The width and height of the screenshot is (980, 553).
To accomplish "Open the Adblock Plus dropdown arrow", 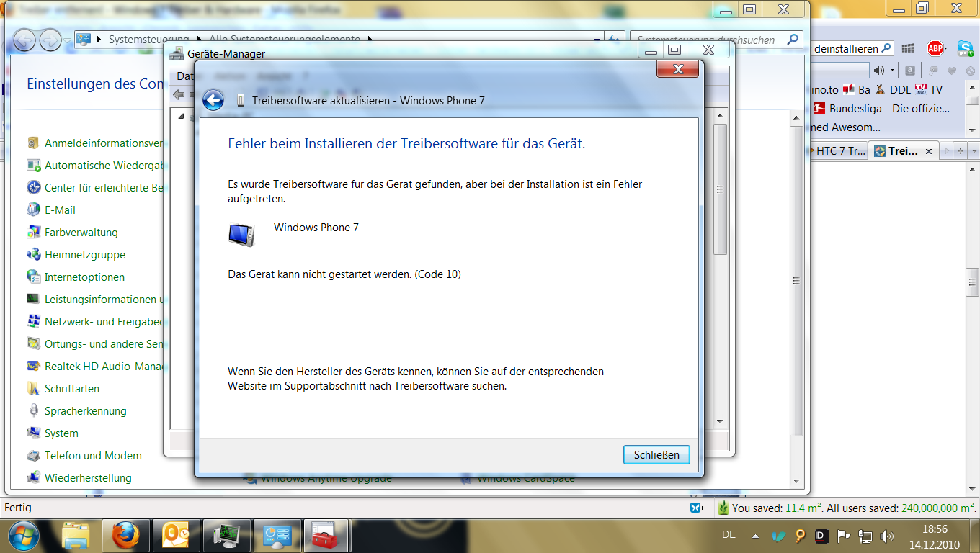I will point(948,49).
